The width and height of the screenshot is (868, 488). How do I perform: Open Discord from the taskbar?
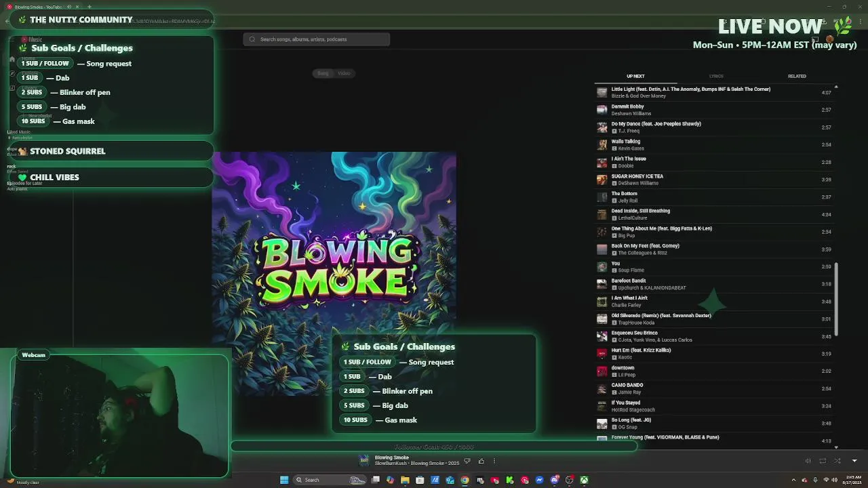point(554,480)
